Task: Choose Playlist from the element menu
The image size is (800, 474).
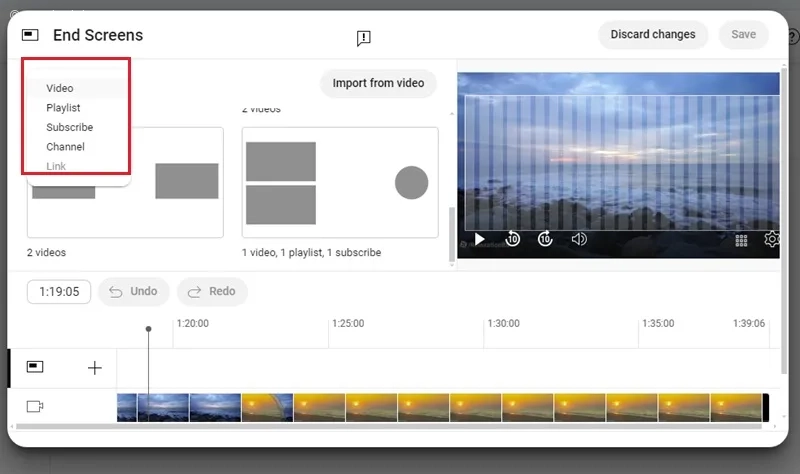Action: click(x=63, y=108)
